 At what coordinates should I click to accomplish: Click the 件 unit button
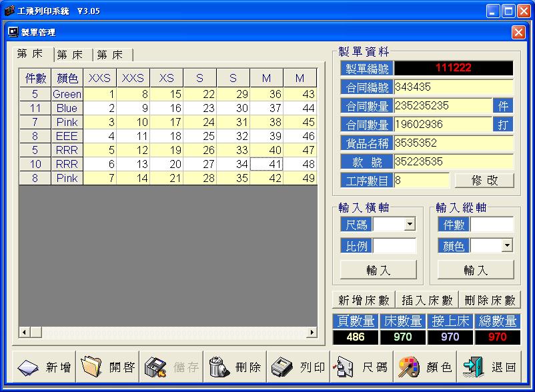503,106
